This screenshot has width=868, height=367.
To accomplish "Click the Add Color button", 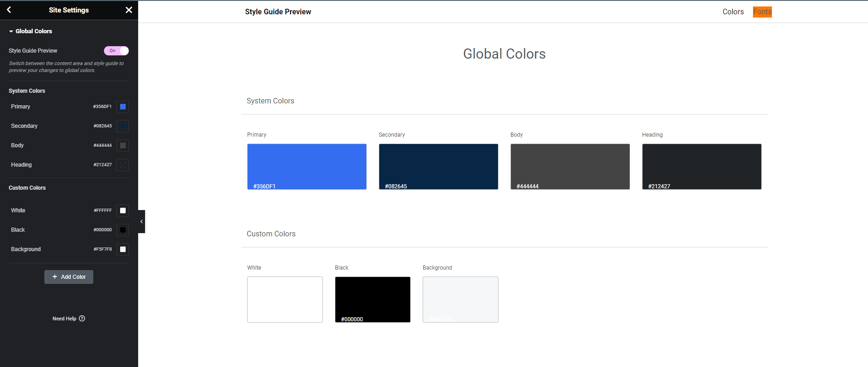I will [69, 277].
